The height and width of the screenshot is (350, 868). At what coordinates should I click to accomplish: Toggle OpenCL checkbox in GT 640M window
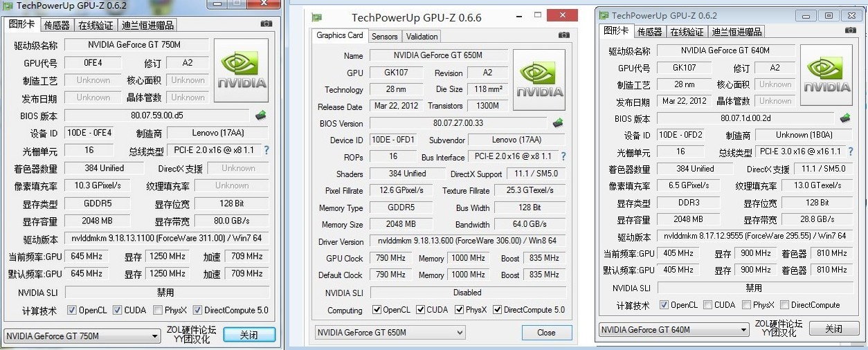(664, 304)
